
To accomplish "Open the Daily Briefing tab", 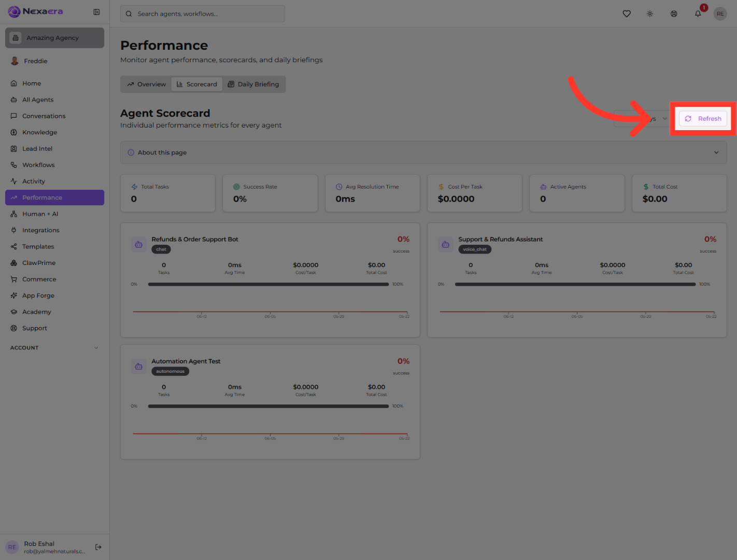I will [253, 85].
